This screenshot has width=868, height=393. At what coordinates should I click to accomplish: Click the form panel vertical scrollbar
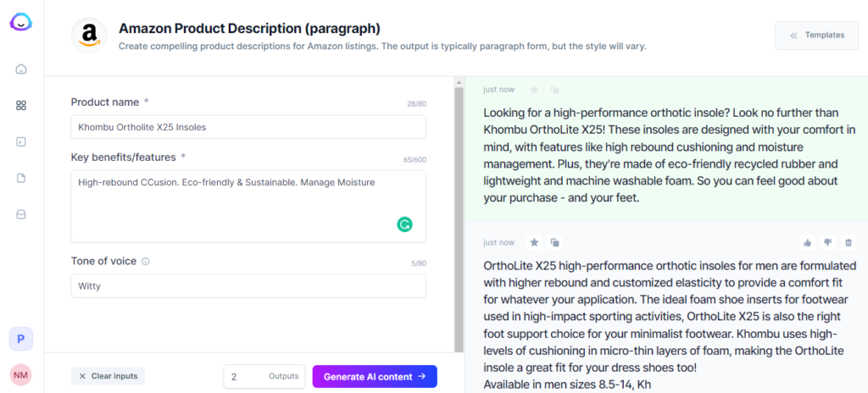click(x=459, y=219)
